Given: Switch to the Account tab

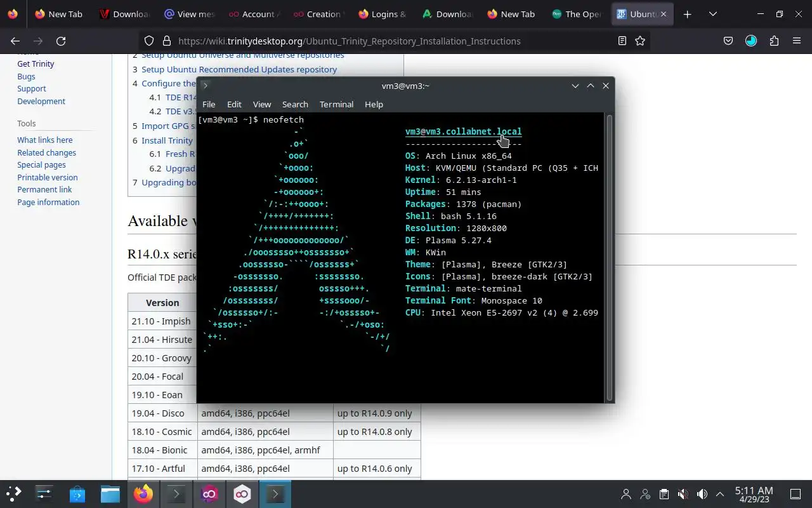Looking at the screenshot, I should (x=254, y=14).
